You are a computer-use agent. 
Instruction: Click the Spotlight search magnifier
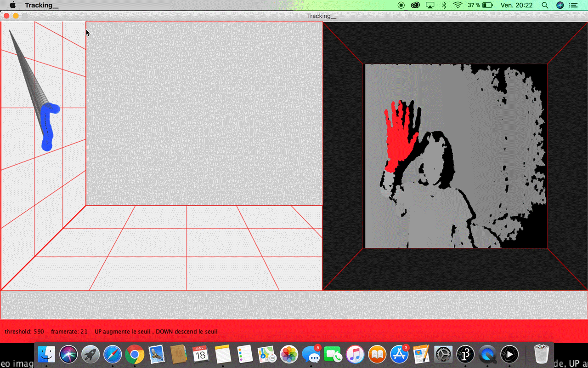click(545, 5)
